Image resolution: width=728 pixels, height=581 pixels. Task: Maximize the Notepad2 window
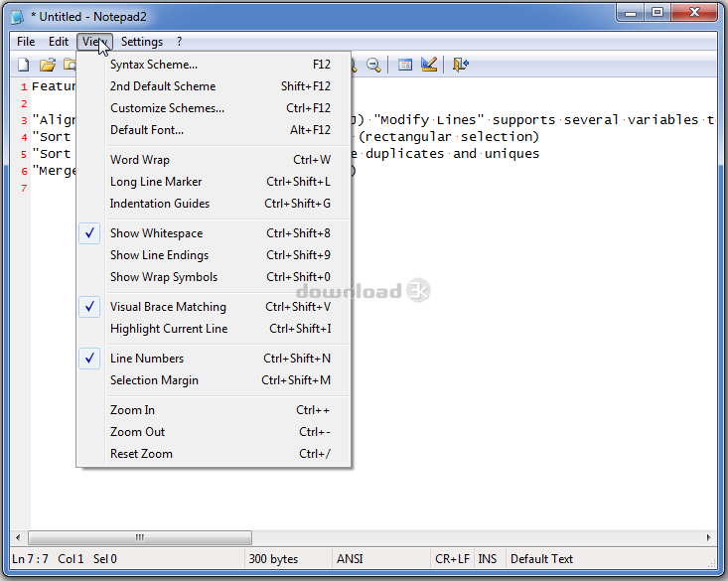[x=656, y=13]
